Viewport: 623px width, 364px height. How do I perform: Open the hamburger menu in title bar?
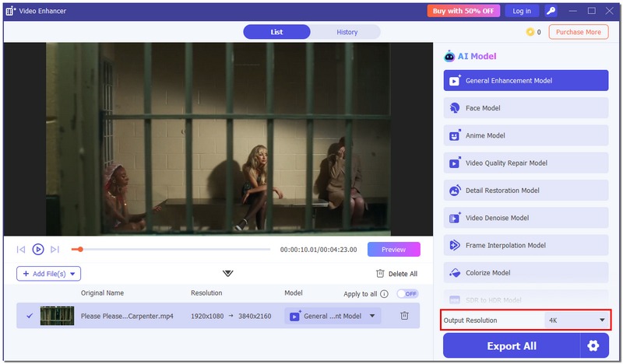573,11
